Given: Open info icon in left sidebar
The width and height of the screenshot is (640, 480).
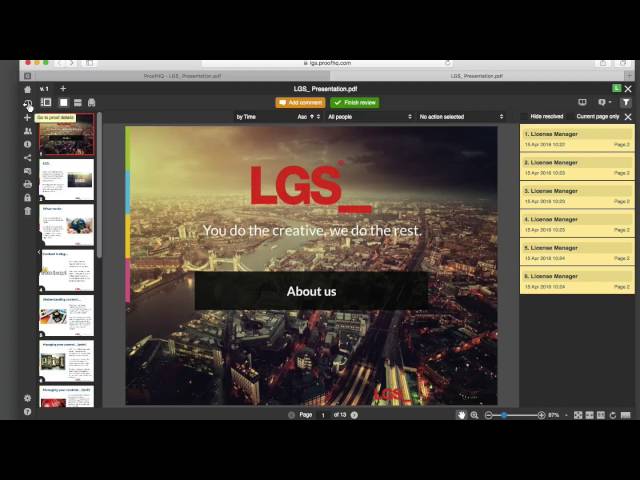Looking at the screenshot, I should click(27, 144).
